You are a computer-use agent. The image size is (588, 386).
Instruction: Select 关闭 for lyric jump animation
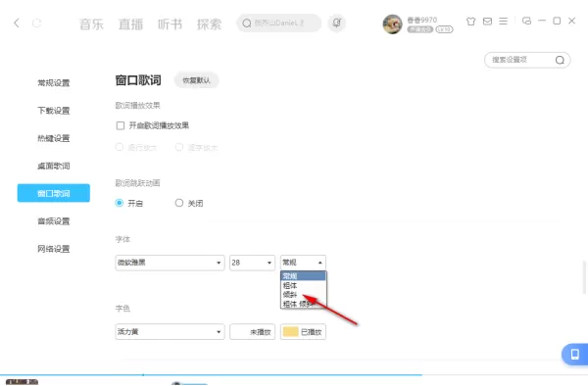(x=179, y=203)
